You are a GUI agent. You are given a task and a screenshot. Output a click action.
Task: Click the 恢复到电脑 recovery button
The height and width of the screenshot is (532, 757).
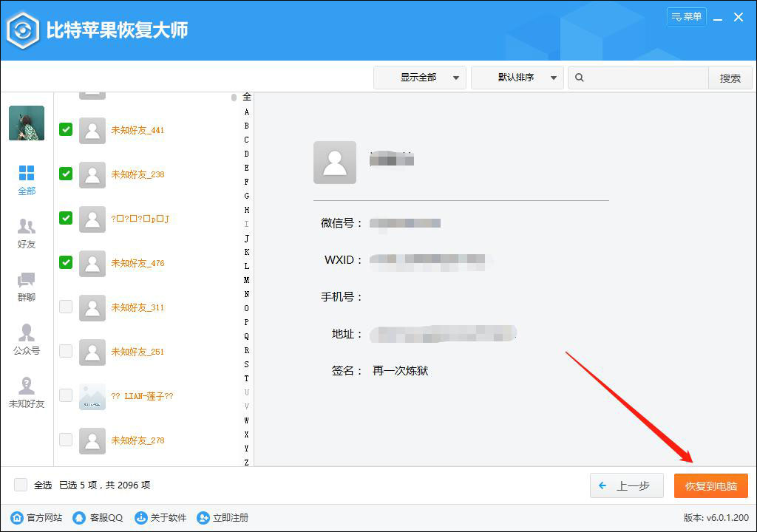tap(710, 485)
